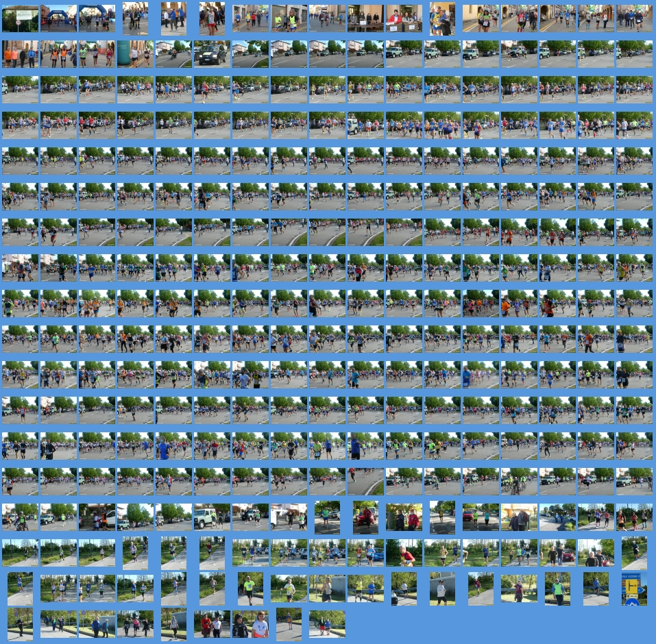Click the very last thumbnail in the grid

click(327, 624)
